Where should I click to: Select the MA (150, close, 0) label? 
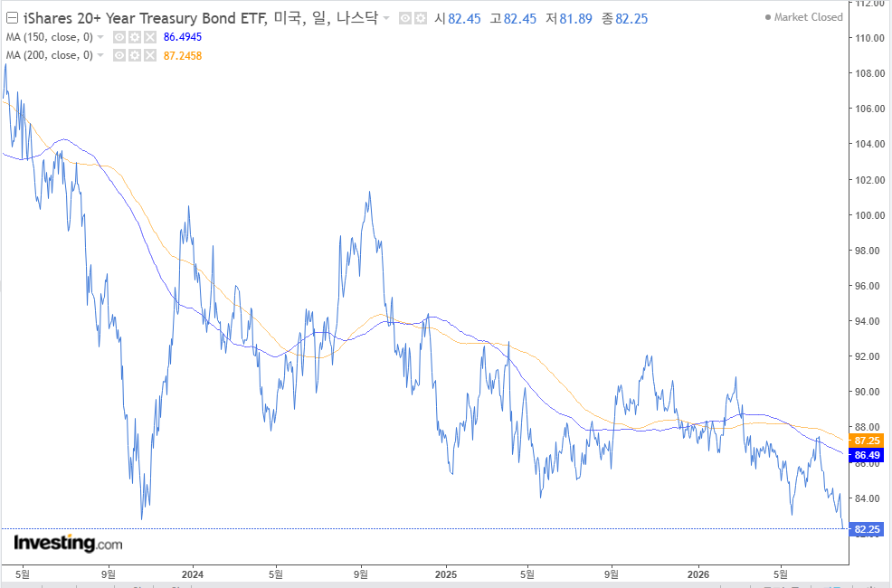click(50, 37)
